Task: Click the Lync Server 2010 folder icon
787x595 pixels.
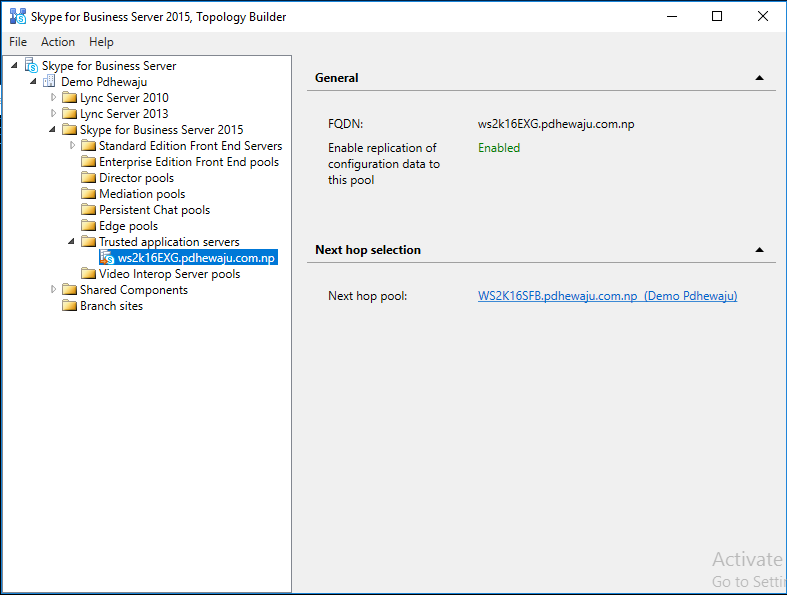Action: [69, 97]
